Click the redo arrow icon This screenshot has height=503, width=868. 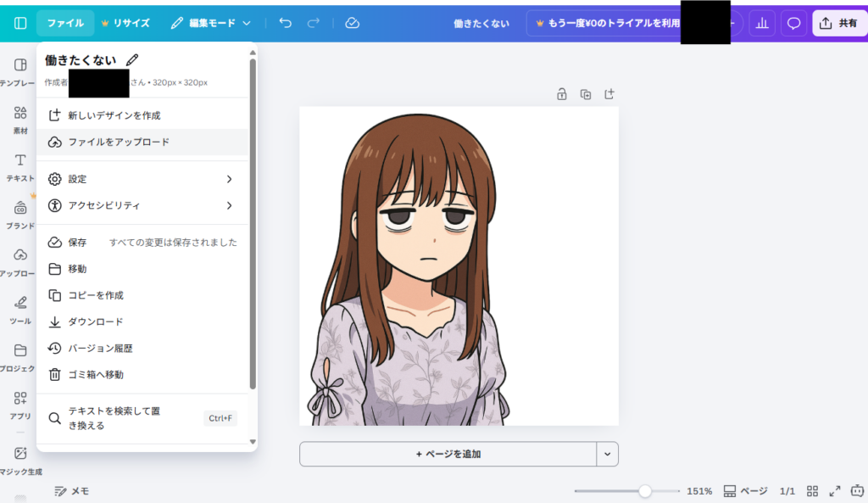click(x=314, y=23)
